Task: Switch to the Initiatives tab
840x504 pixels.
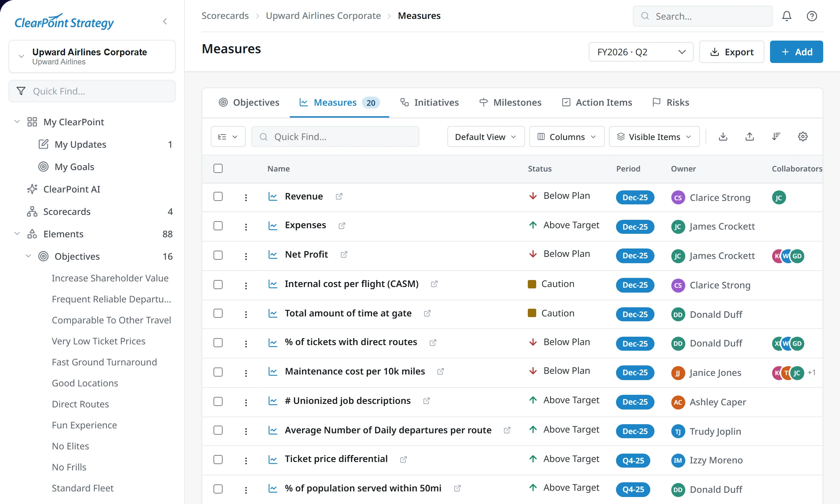Action: click(x=429, y=103)
